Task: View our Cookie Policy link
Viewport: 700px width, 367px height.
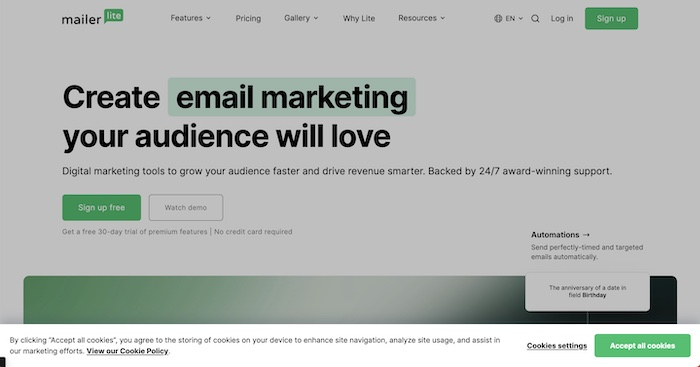Action: (x=127, y=351)
